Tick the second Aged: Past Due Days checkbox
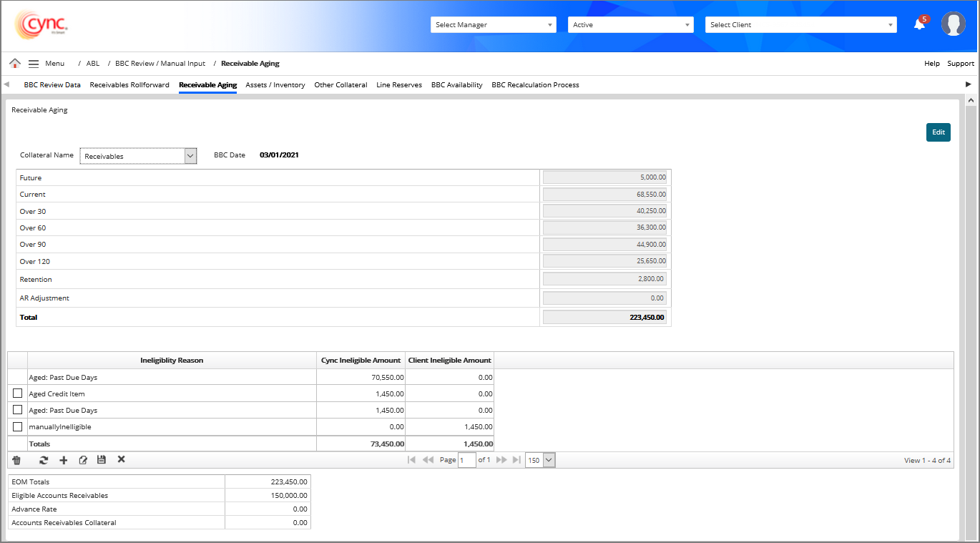Image resolution: width=980 pixels, height=543 pixels. pos(18,410)
